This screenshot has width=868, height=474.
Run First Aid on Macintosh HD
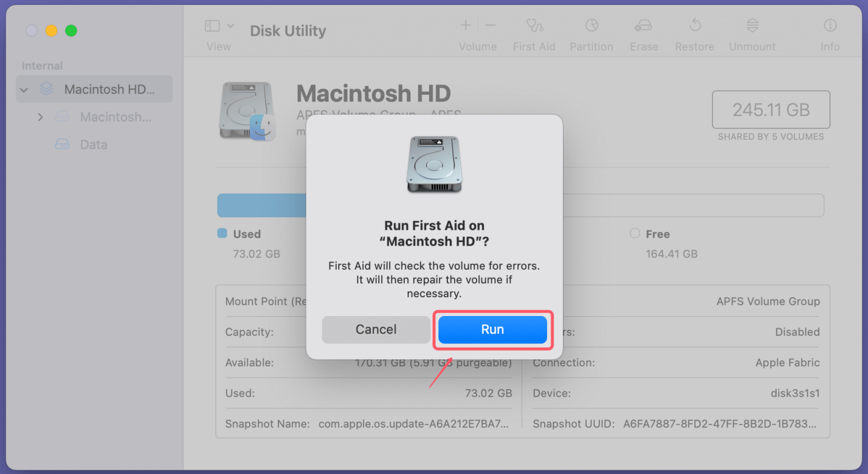coord(492,329)
